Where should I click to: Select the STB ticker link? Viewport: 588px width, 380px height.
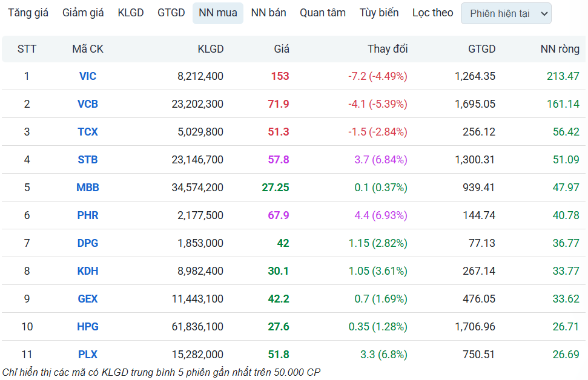coord(88,160)
